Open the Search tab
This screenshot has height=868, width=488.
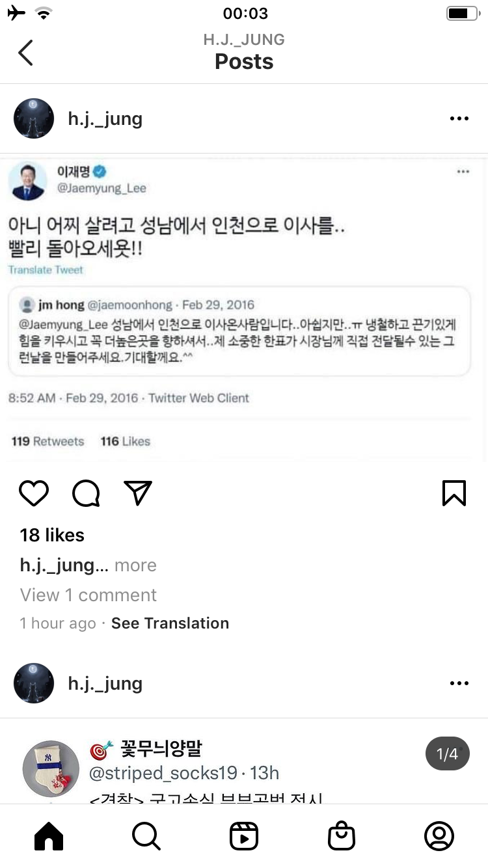coord(146,836)
